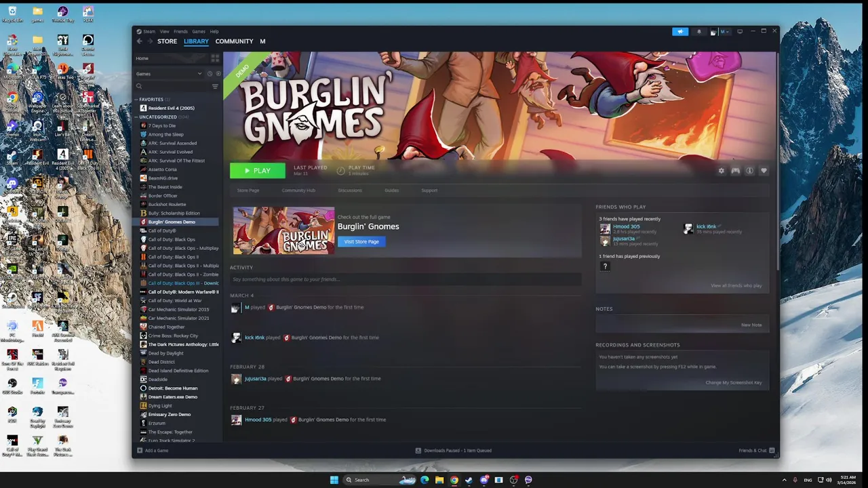Click the recent activity clock filter icon
Screen dimensions: 868x488
tap(210, 73)
